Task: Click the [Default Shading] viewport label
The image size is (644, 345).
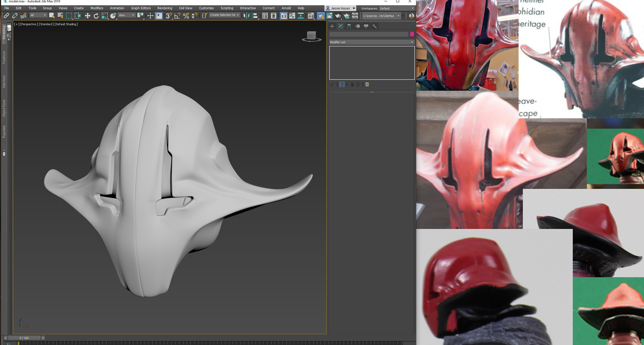Action: pyautogui.click(x=66, y=24)
